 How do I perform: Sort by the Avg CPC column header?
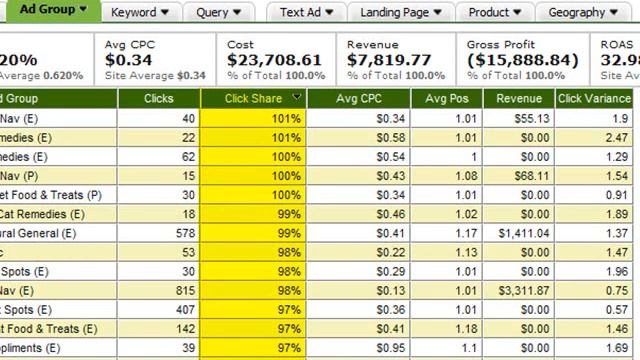(359, 99)
